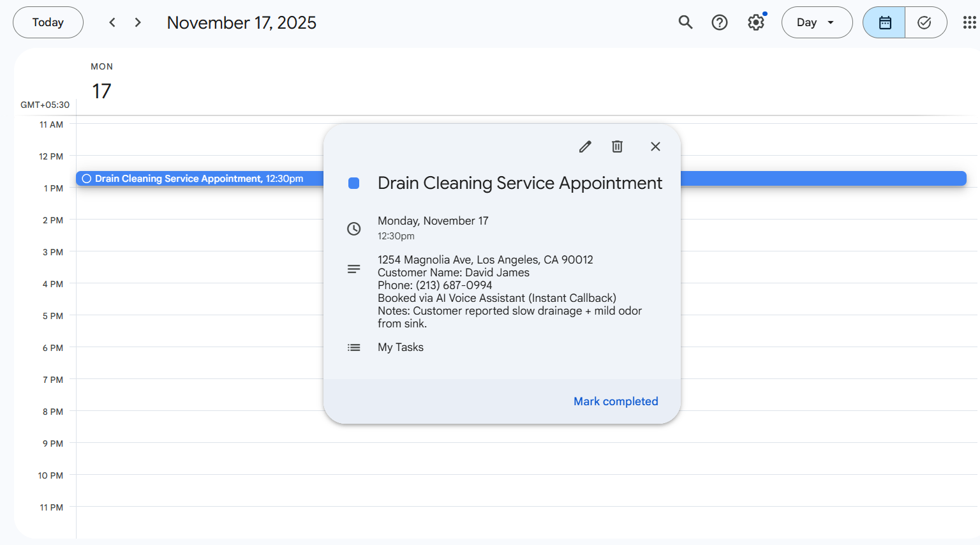Viewport: 980px width, 545px height.
Task: Edit the task with pencil icon
Action: [585, 147]
